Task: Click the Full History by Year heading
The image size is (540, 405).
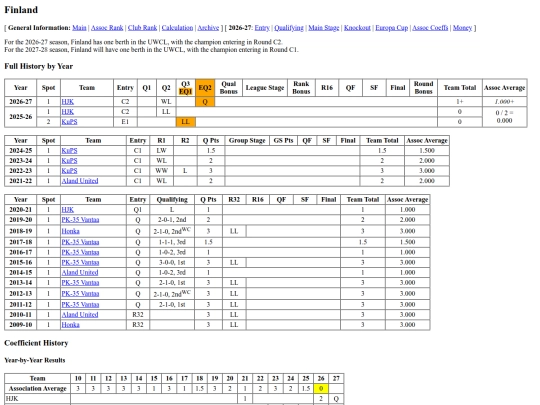Action: point(39,66)
